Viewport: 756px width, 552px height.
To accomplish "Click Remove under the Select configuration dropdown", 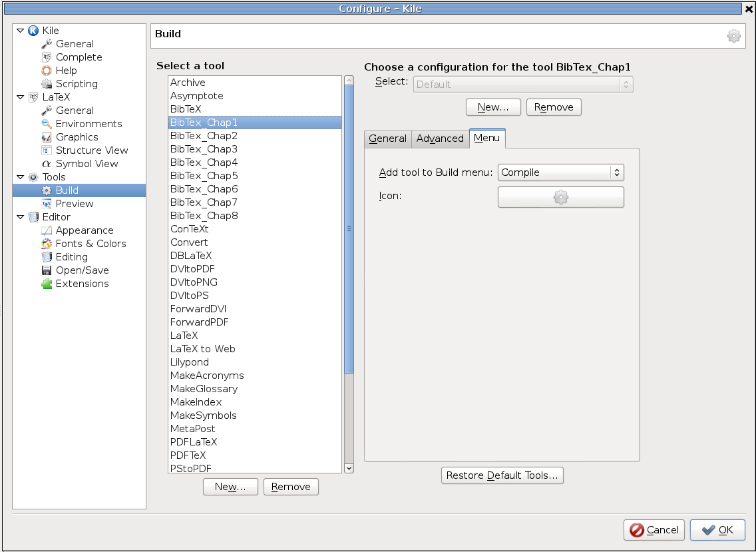I will pos(554,107).
